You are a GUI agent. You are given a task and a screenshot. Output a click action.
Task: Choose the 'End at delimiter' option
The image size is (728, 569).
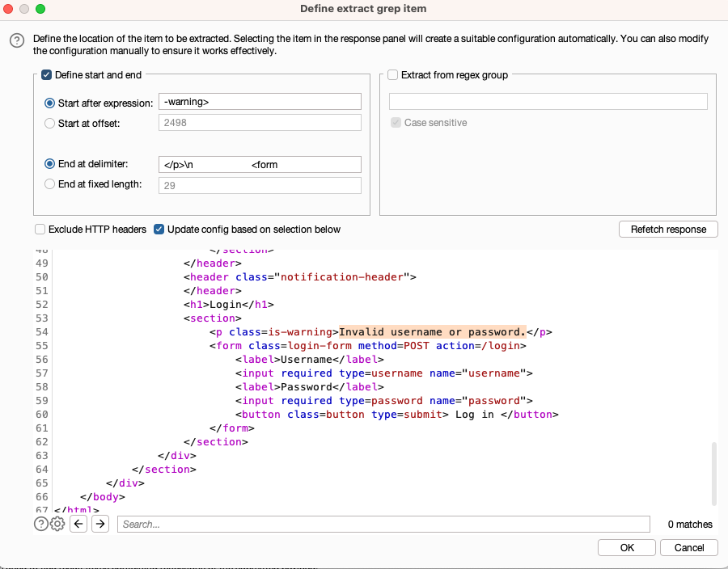tap(49, 163)
